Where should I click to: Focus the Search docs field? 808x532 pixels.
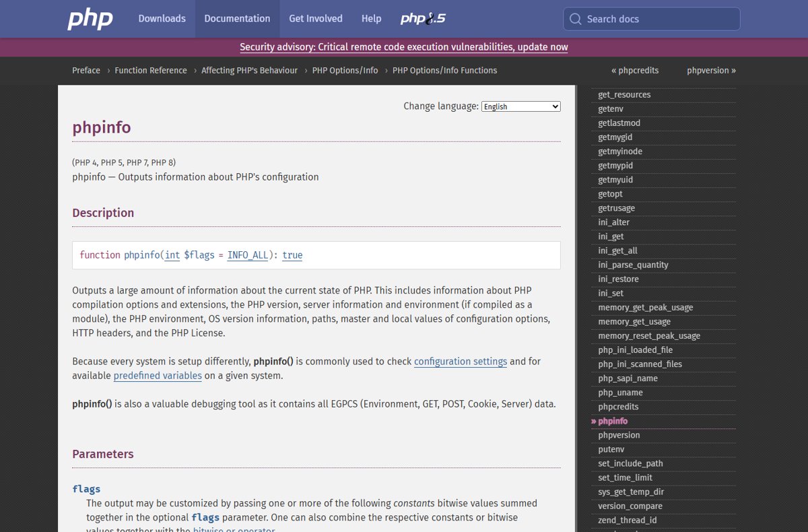(651, 19)
